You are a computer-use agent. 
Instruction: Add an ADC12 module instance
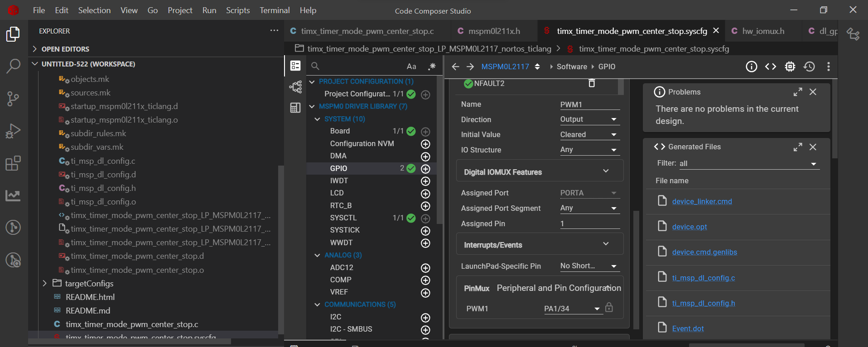click(425, 268)
